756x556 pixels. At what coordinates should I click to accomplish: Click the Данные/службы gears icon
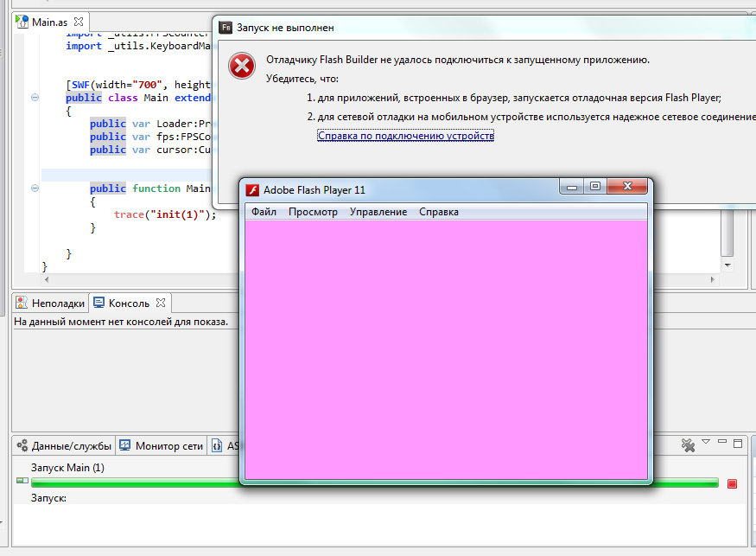coord(22,445)
